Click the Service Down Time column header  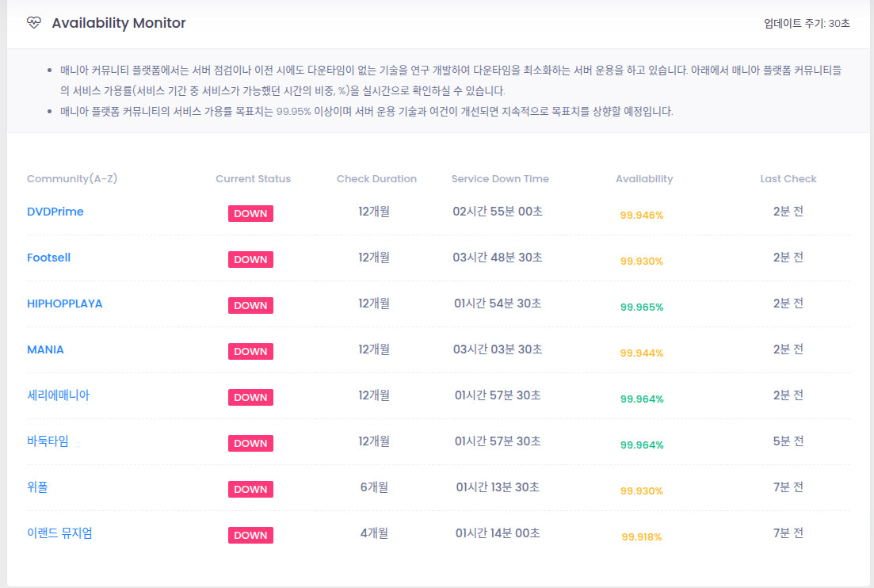[x=500, y=179]
